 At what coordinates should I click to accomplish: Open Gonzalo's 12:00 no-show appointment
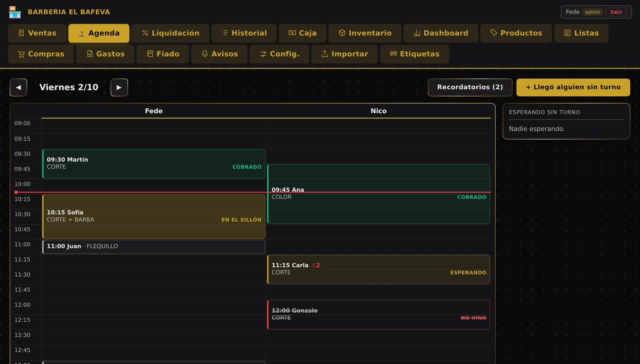point(379,315)
